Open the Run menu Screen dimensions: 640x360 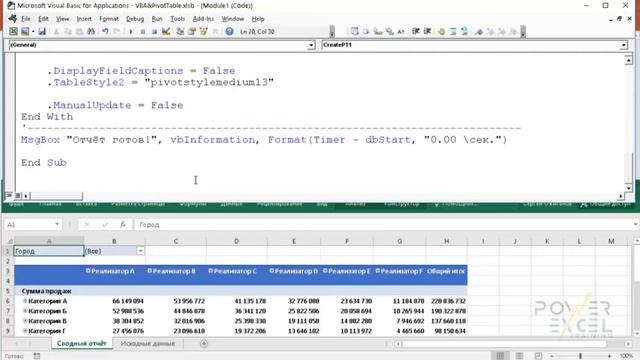(x=157, y=19)
